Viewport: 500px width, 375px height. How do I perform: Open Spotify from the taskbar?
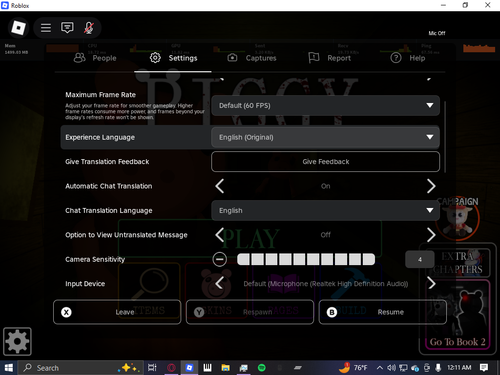tap(262, 368)
